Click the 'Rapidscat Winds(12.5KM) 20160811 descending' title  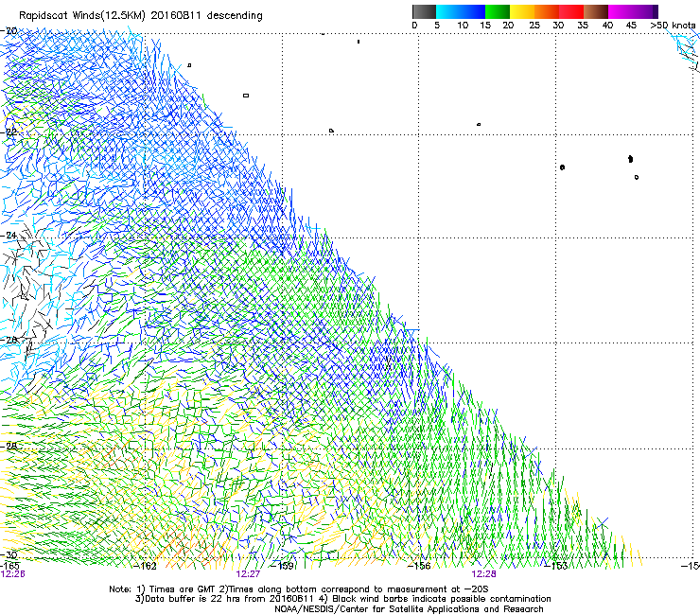tap(141, 16)
